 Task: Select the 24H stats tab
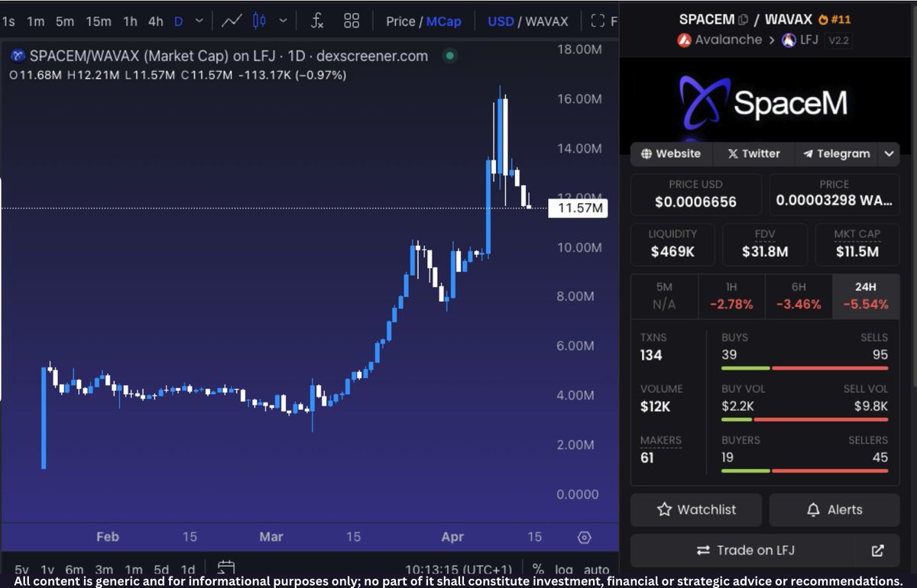click(865, 296)
